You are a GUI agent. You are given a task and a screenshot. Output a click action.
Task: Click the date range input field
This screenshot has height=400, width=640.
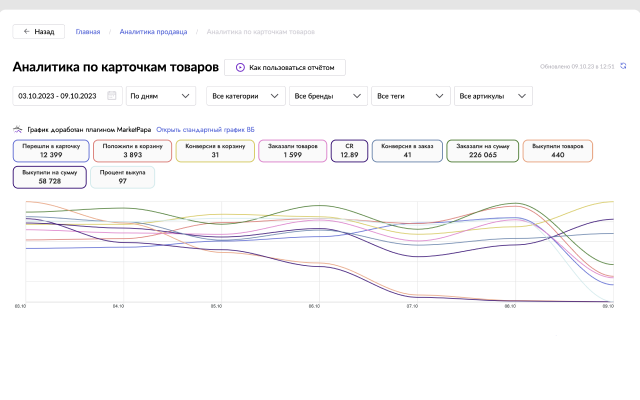coord(60,96)
